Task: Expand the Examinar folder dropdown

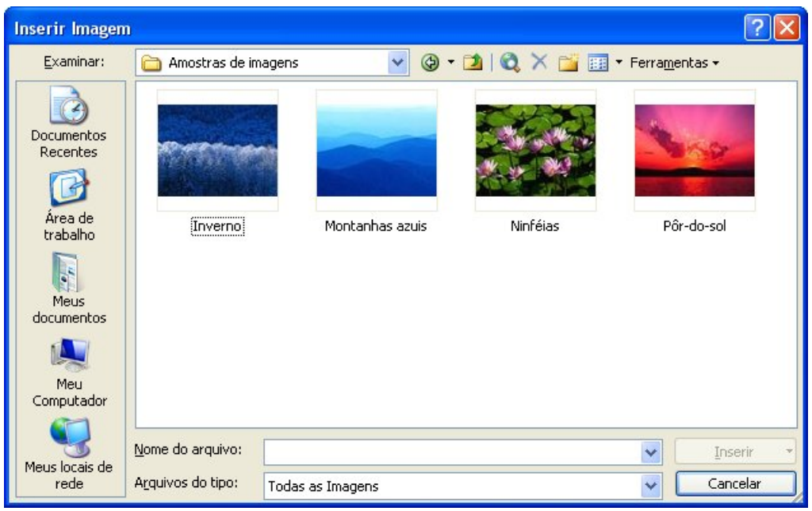Action: [399, 62]
